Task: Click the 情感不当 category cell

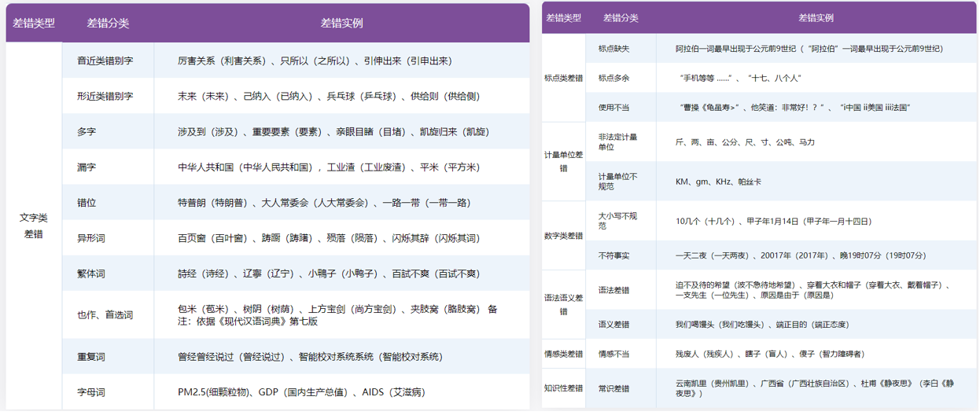Action: click(613, 354)
